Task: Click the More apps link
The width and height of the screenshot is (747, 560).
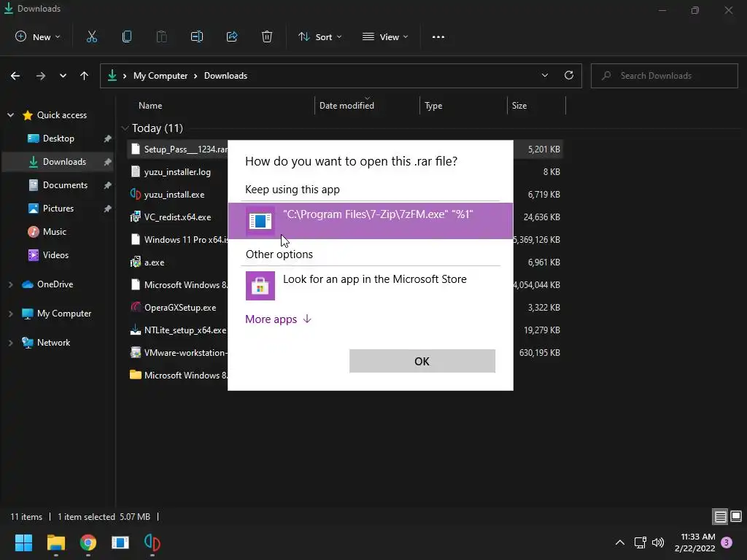Action: click(278, 319)
